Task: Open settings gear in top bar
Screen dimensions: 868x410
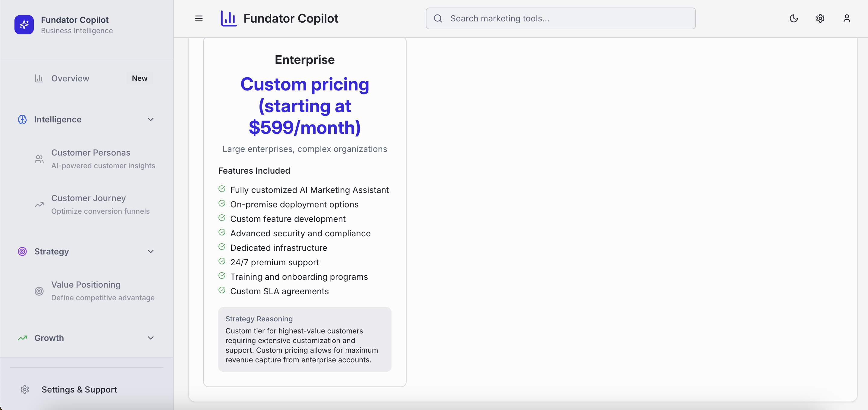Action: point(820,19)
